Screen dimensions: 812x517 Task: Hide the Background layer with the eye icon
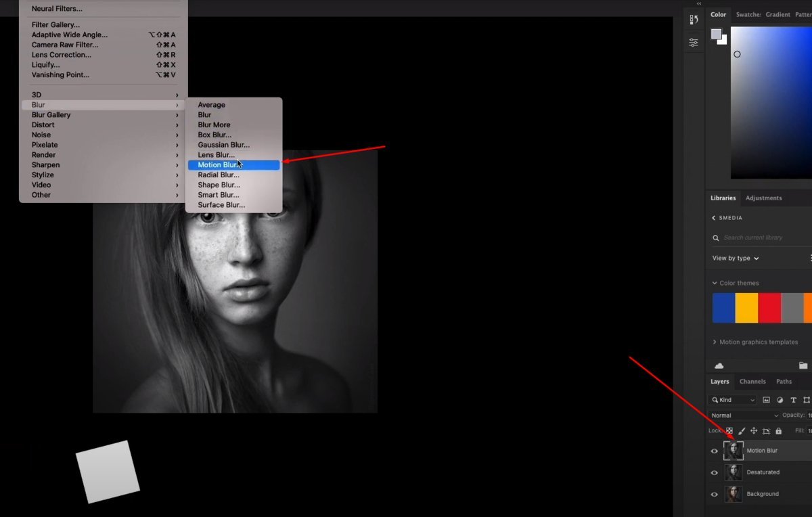(714, 495)
